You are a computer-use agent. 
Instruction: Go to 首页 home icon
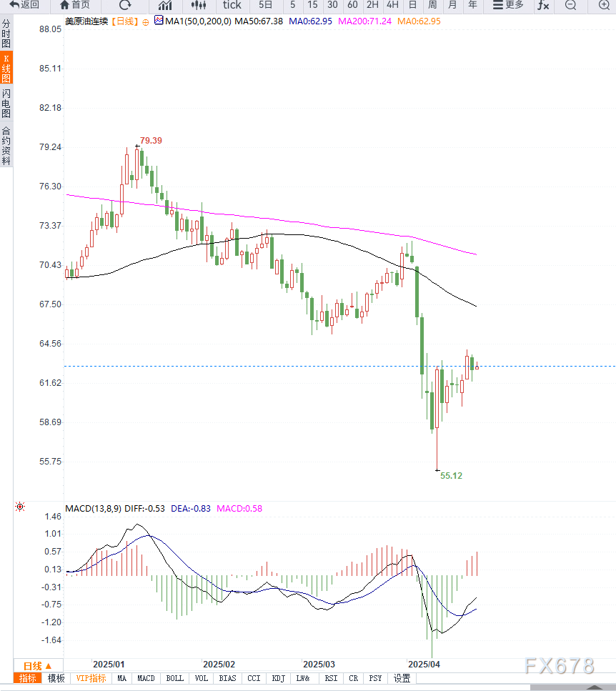pos(64,5)
